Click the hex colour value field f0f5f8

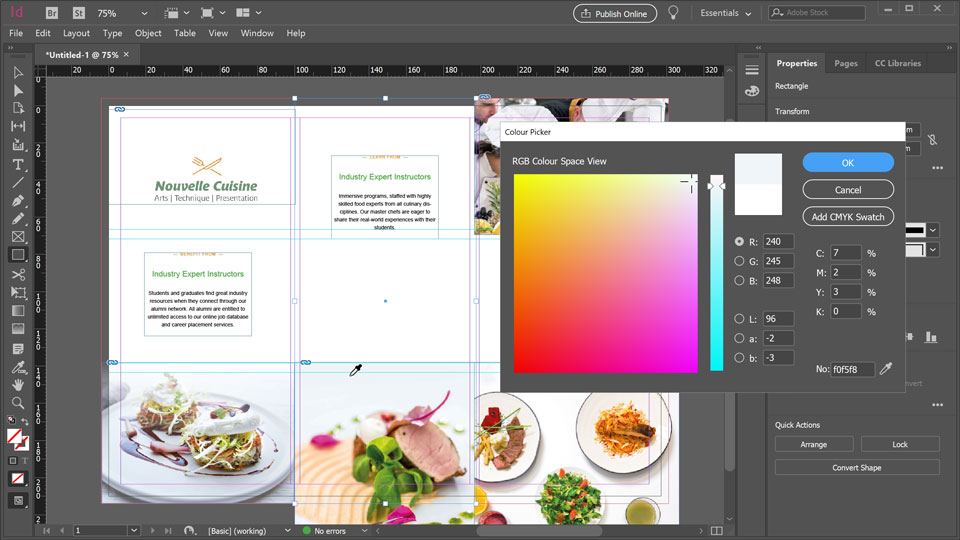coord(852,369)
